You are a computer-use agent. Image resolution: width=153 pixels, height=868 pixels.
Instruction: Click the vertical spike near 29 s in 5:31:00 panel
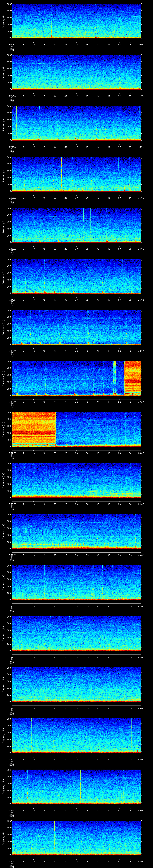click(x=75, y=123)
